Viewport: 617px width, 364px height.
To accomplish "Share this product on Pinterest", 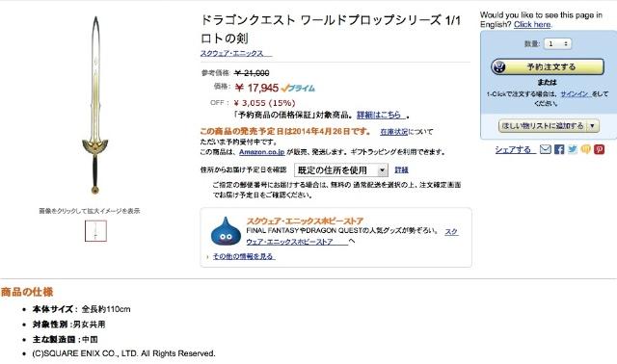I will click(600, 149).
